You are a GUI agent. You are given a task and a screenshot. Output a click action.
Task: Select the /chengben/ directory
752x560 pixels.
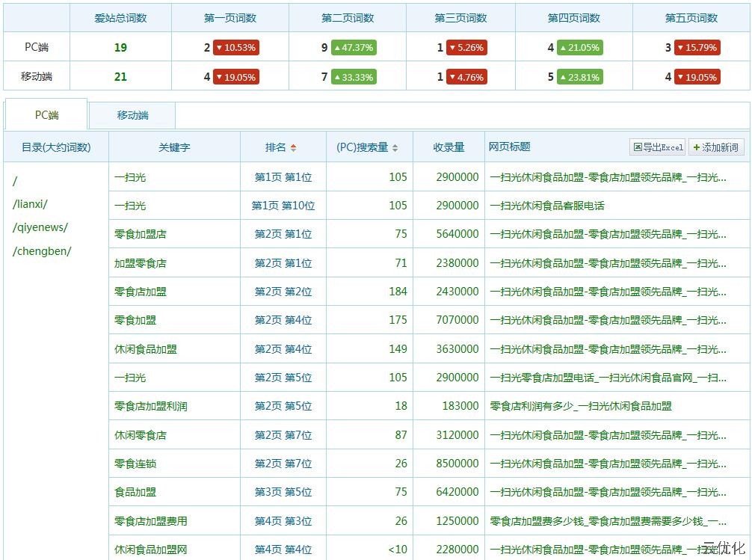pyautogui.click(x=42, y=251)
